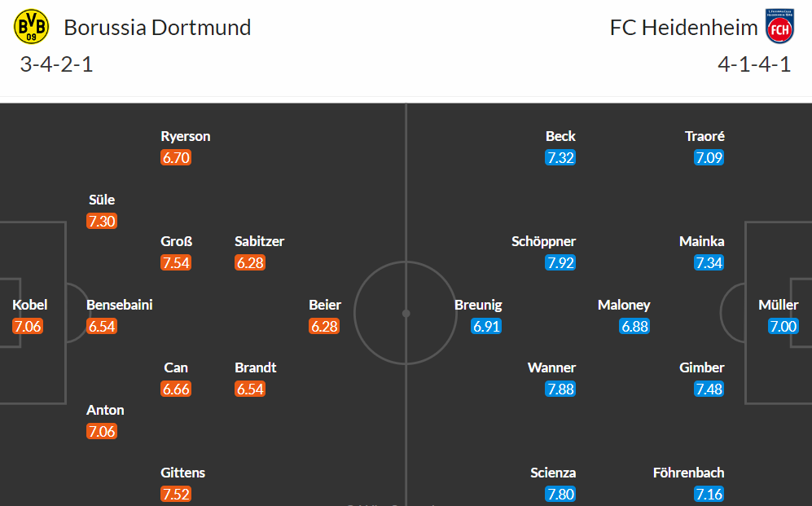812x506 pixels.
Task: Click Gittens' 7.52 rating badge
Action: coord(176,494)
